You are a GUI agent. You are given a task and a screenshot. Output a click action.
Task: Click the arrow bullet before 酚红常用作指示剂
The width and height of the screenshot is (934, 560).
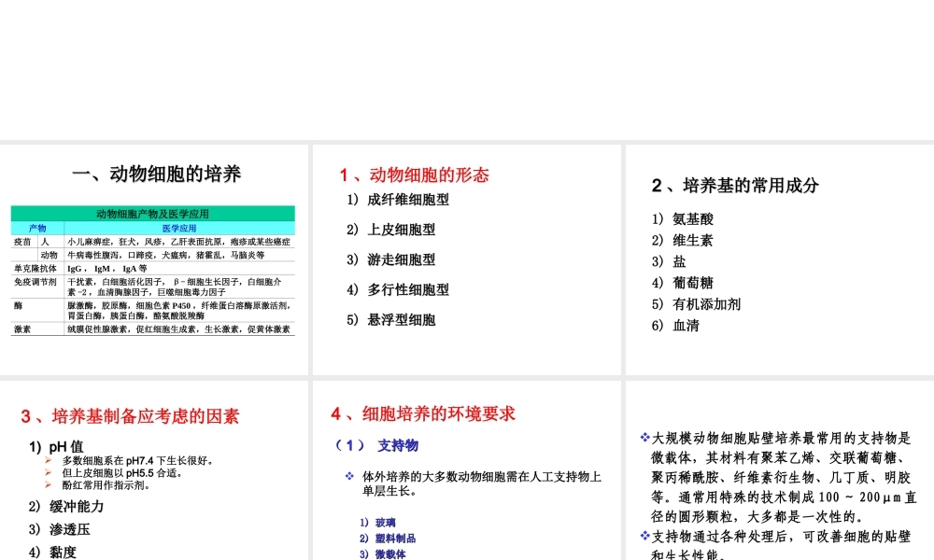[x=47, y=484]
